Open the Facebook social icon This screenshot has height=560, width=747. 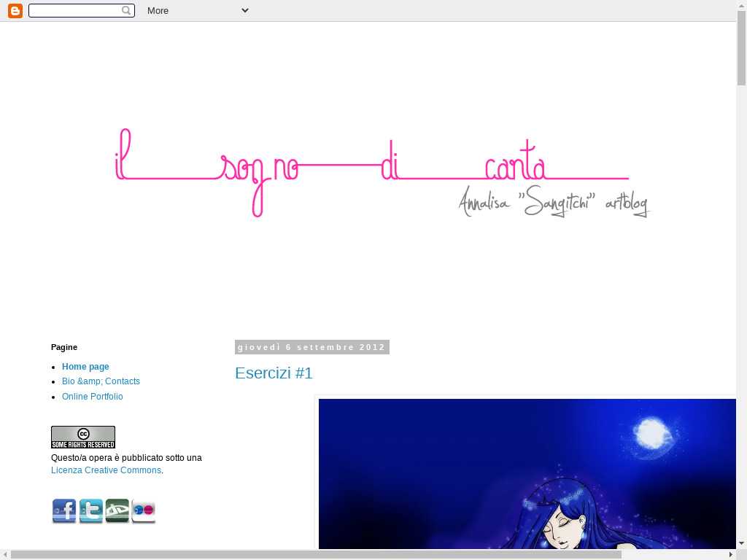64,511
